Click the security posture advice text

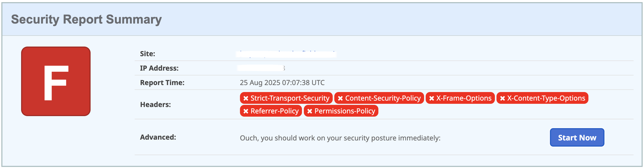pyautogui.click(x=340, y=138)
